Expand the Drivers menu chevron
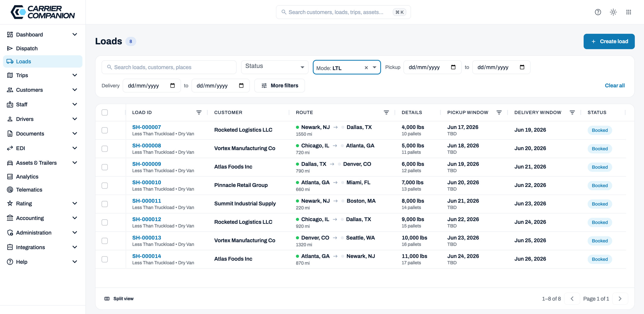 tap(75, 119)
